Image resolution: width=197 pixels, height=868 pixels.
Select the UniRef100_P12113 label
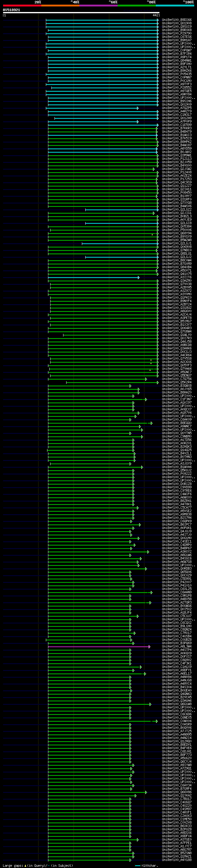(177, 159)
